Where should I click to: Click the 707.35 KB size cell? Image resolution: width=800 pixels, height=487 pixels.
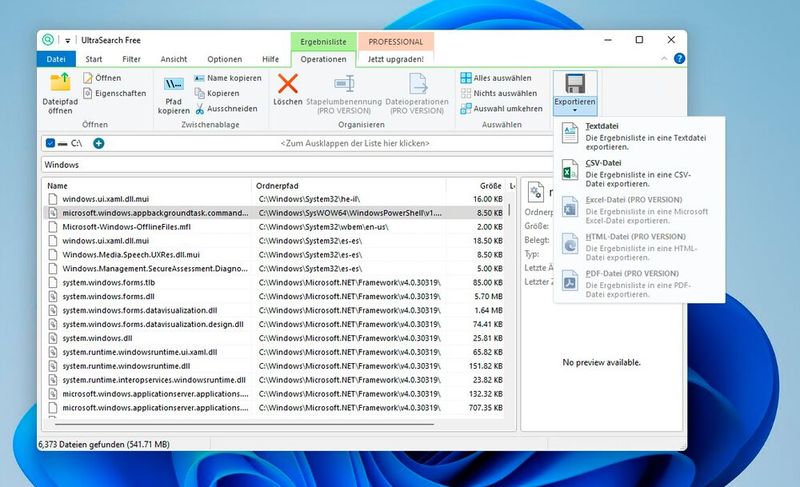pos(486,408)
